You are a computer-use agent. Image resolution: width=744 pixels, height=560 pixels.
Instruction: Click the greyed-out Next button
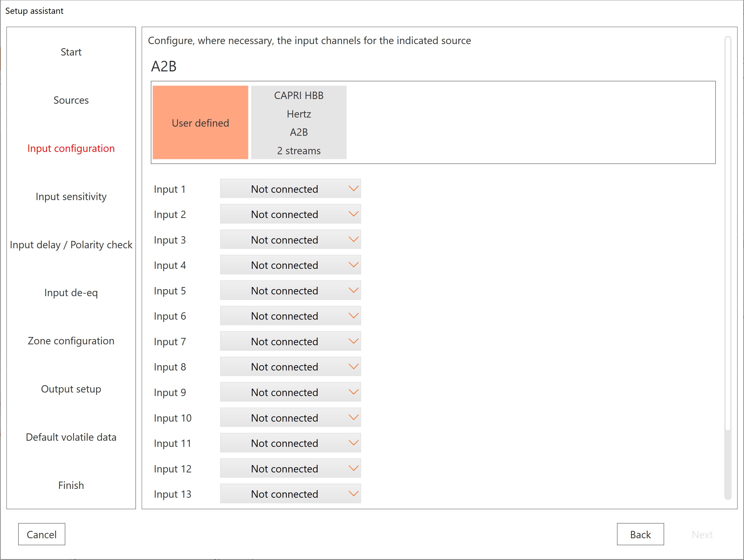(702, 534)
